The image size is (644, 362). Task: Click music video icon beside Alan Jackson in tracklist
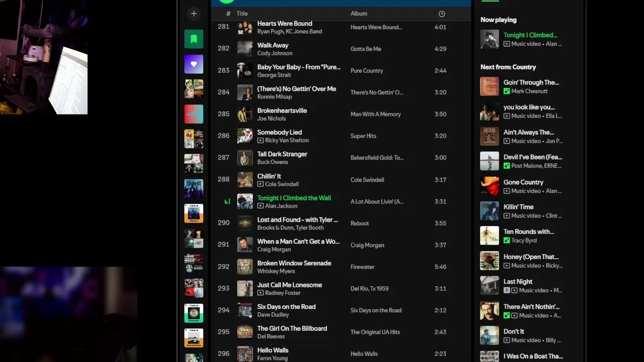260,206
